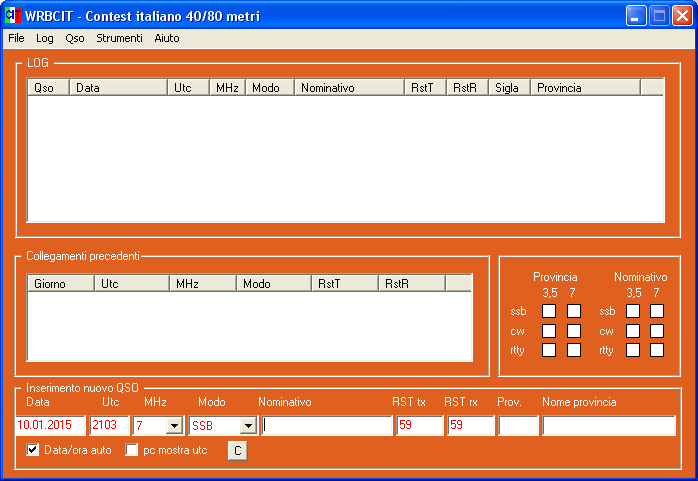Click the Data field showing 10.01.2015

tap(50, 426)
